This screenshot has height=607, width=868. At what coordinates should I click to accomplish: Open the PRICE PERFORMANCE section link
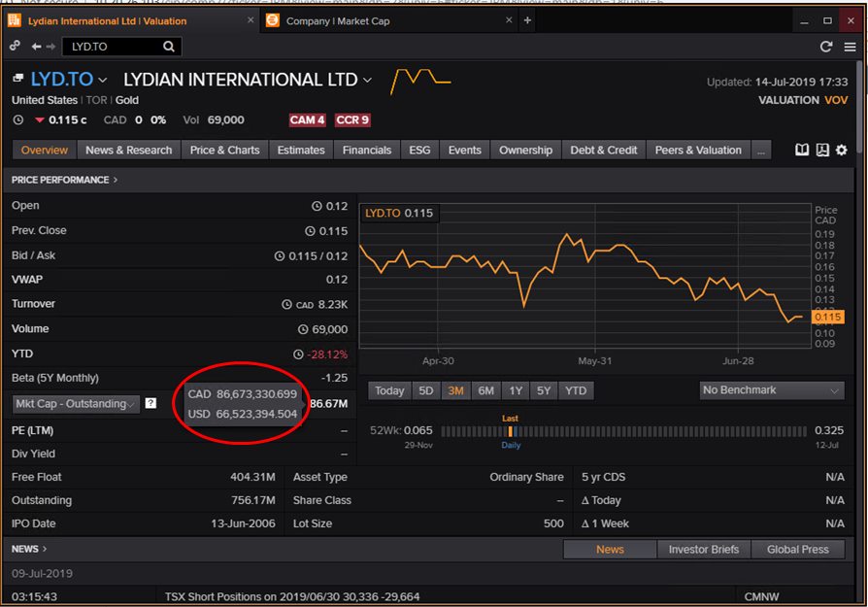64,180
